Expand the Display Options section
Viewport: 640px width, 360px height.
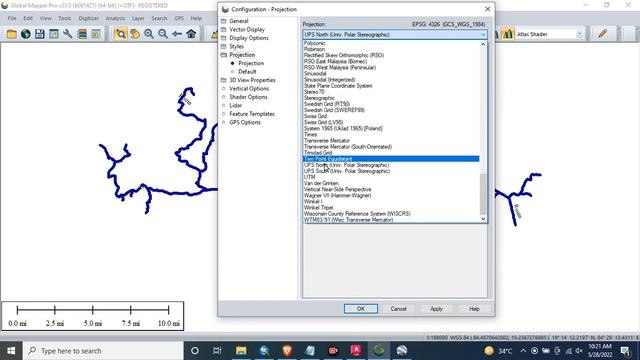224,38
